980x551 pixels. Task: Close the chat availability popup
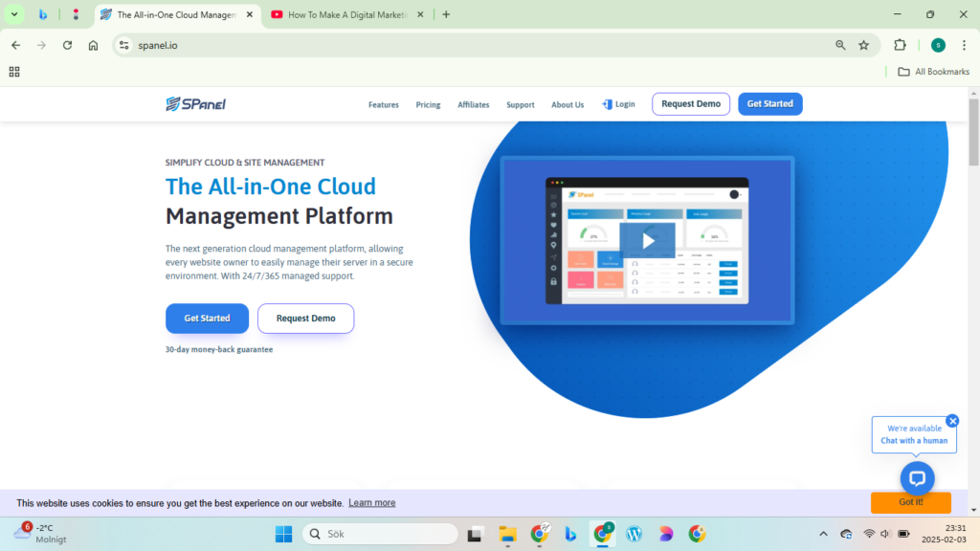pos(952,421)
